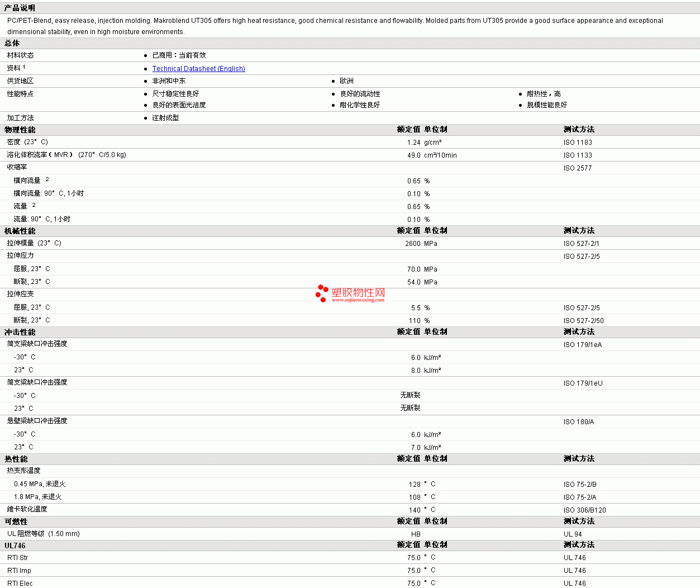Image resolution: width=700 pixels, height=588 pixels.
Task: Select the 拉伸应变 row label
Action: coord(20,294)
